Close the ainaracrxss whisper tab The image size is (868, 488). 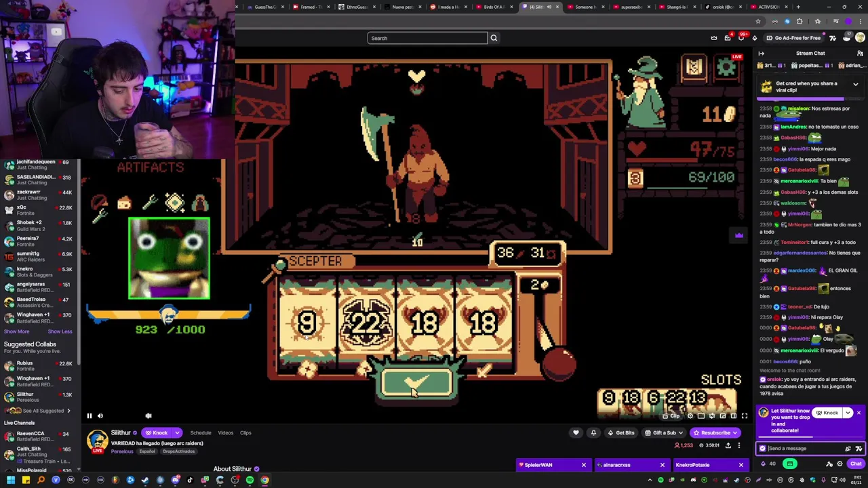point(662,465)
